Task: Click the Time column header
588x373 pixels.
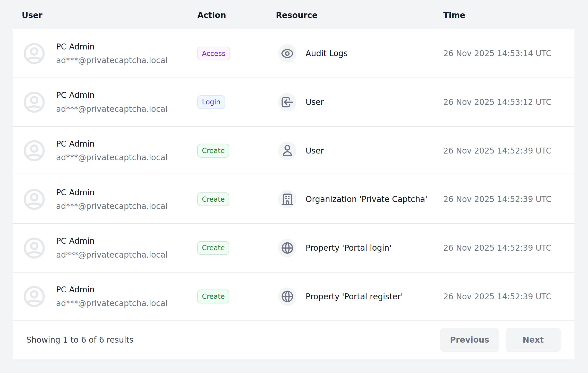Action: pyautogui.click(x=454, y=15)
